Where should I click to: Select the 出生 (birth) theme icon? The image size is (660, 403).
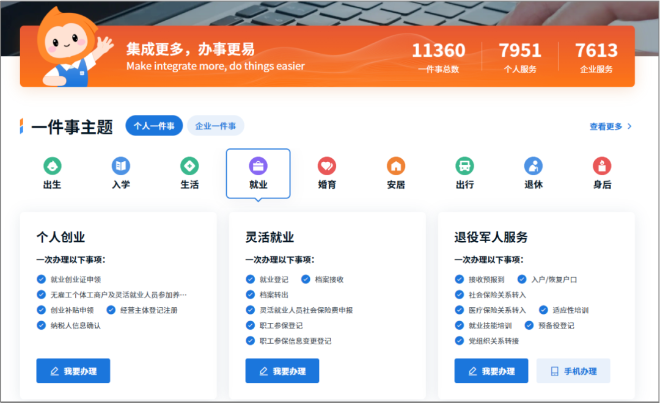(x=52, y=166)
